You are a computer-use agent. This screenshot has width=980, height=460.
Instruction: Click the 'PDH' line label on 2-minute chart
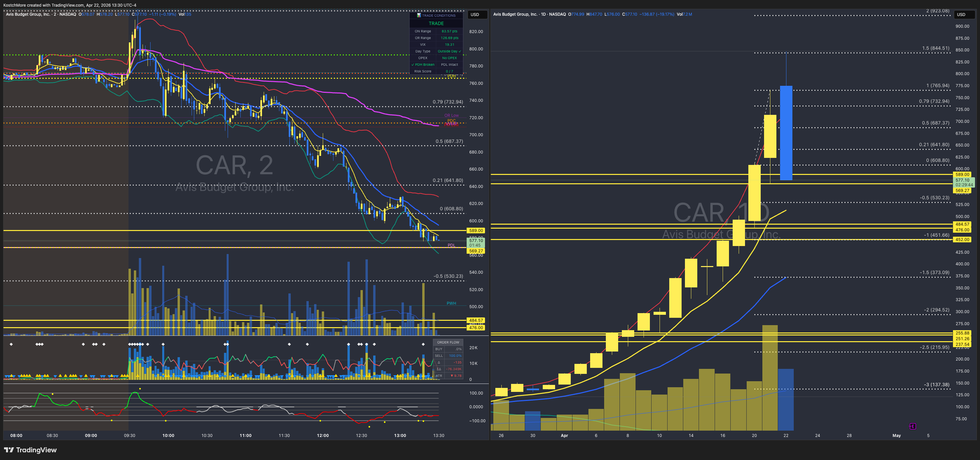[451, 76]
